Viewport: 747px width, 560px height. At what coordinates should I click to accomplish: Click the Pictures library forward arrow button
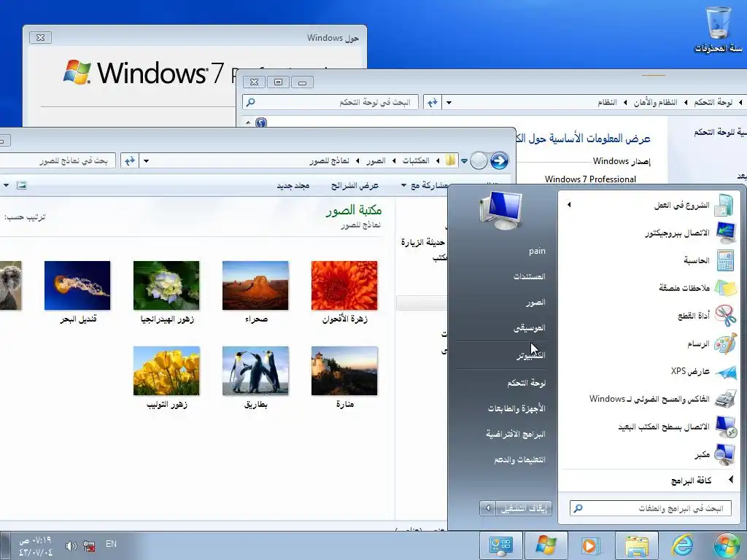[x=499, y=161]
